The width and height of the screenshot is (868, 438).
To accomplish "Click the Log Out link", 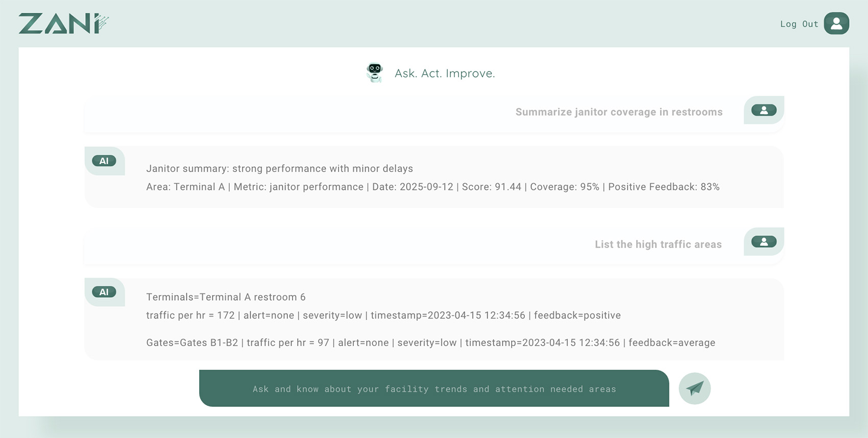I will [799, 24].
